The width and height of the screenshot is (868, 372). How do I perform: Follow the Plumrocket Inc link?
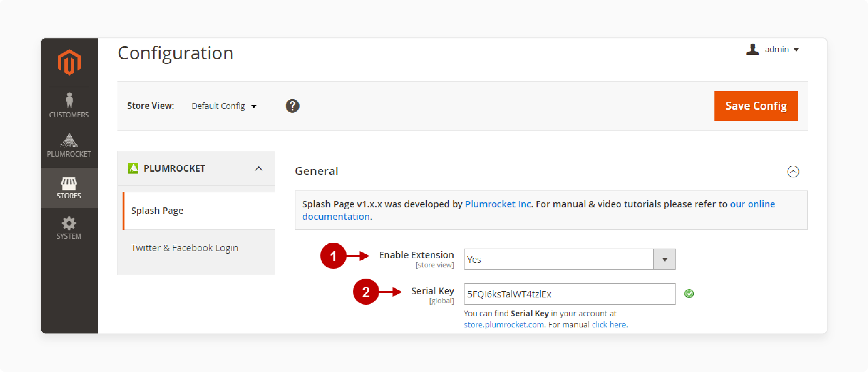(x=498, y=204)
